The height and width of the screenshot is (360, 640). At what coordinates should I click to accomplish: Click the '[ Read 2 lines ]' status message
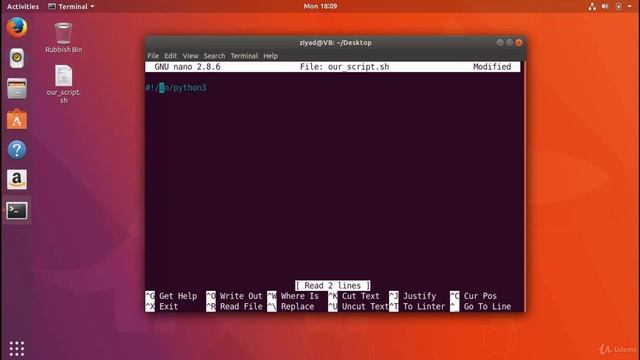point(333,286)
